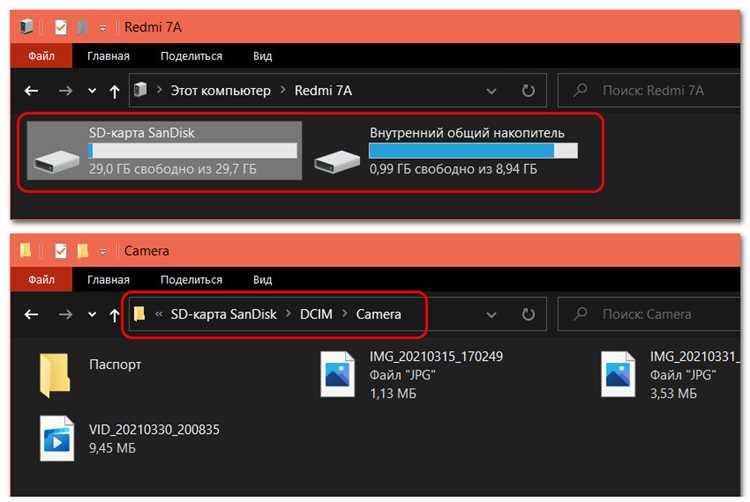
Task: Click text '29,0 ГБ свободно из 29,7 ГБ'
Action: [173, 169]
